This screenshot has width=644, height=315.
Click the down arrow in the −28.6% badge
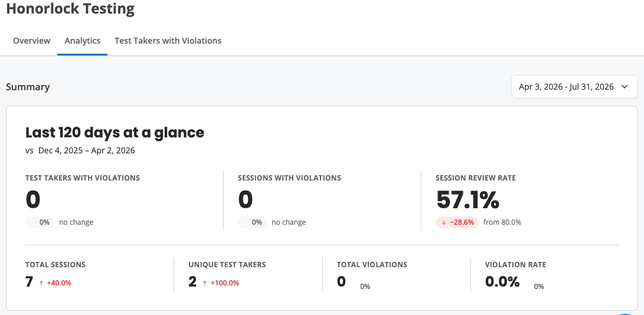443,222
